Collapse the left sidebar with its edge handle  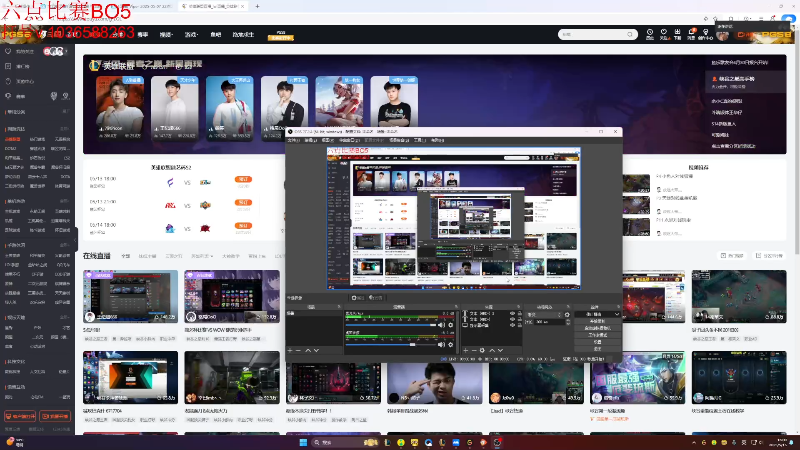(76, 239)
